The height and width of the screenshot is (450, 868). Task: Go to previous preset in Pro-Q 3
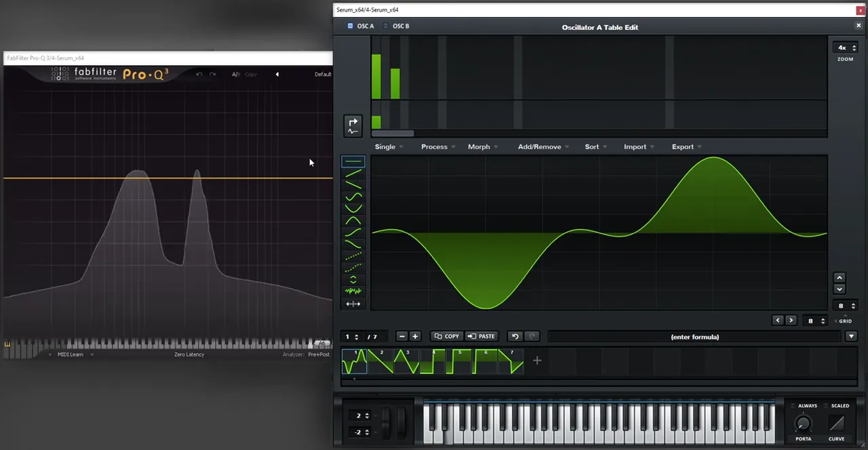277,74
